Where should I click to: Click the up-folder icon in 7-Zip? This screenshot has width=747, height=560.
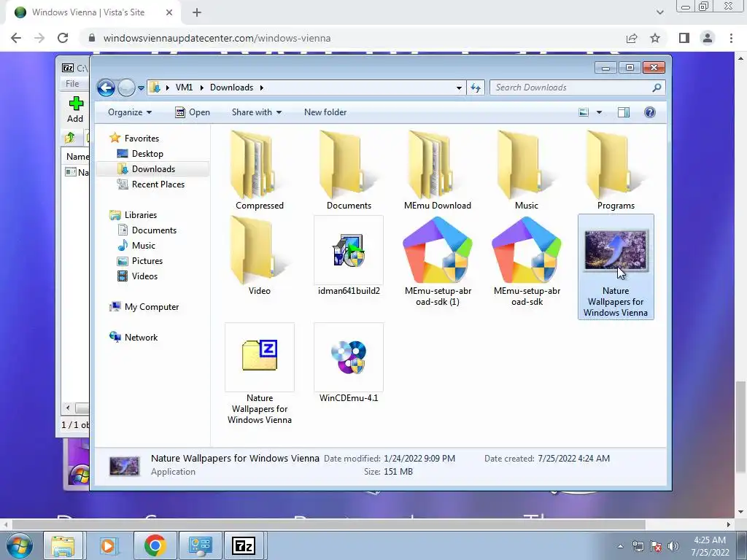(69, 138)
